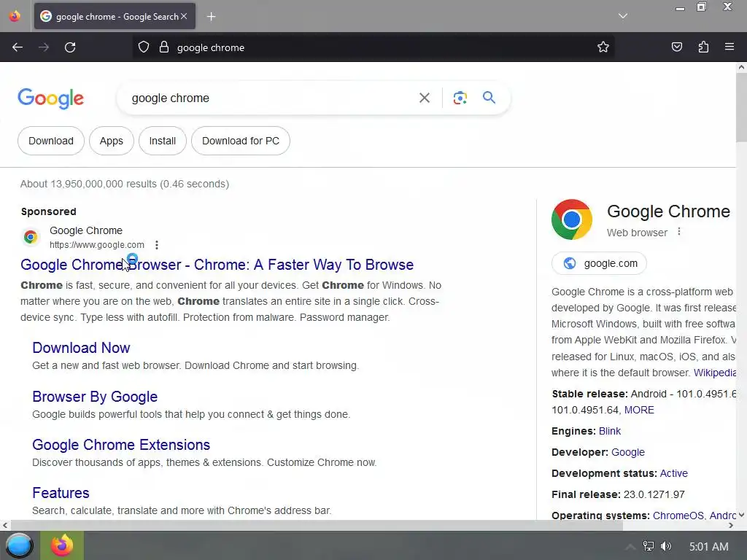
Task: Click the globe icon beside google.com
Action: tap(569, 263)
